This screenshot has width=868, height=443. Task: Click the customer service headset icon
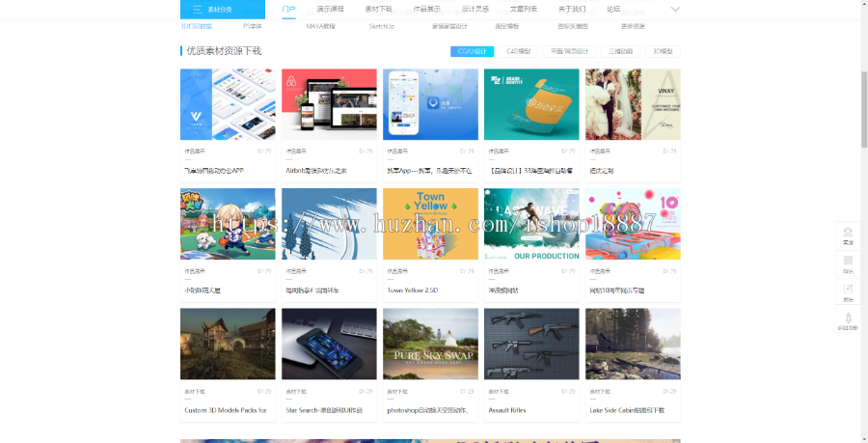pyautogui.click(x=848, y=232)
